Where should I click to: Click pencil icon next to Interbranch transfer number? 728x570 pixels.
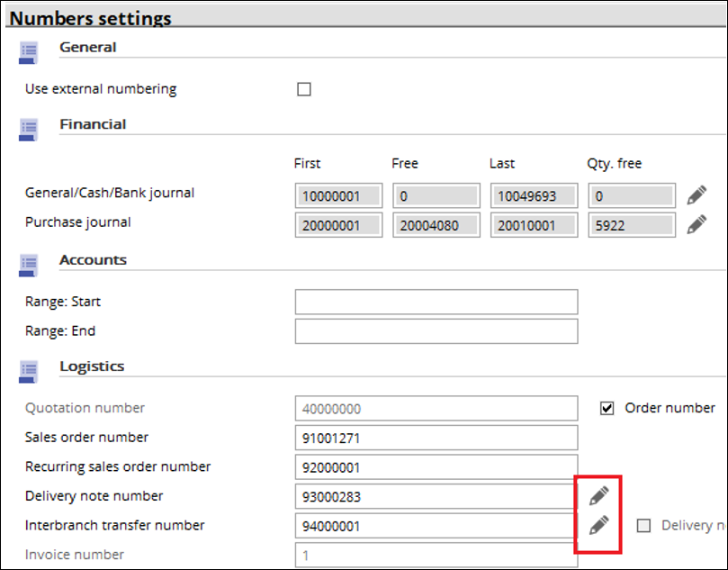[599, 525]
